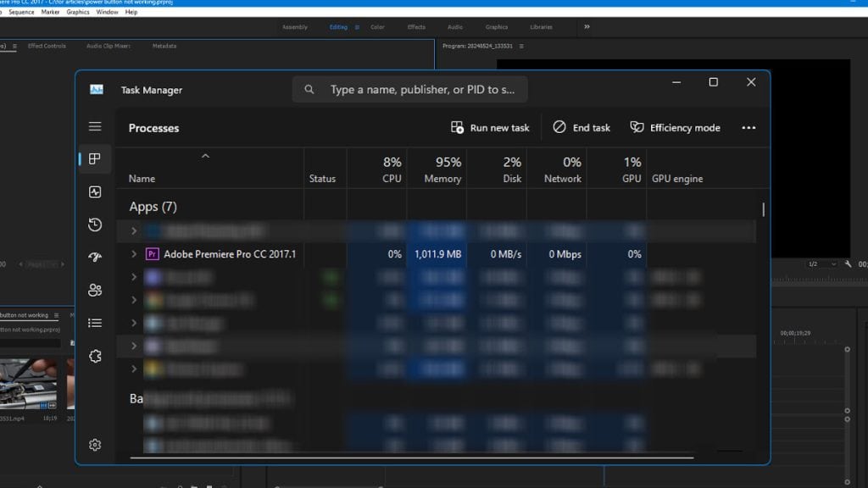Collapse sort chevron above Name column

[x=205, y=157]
